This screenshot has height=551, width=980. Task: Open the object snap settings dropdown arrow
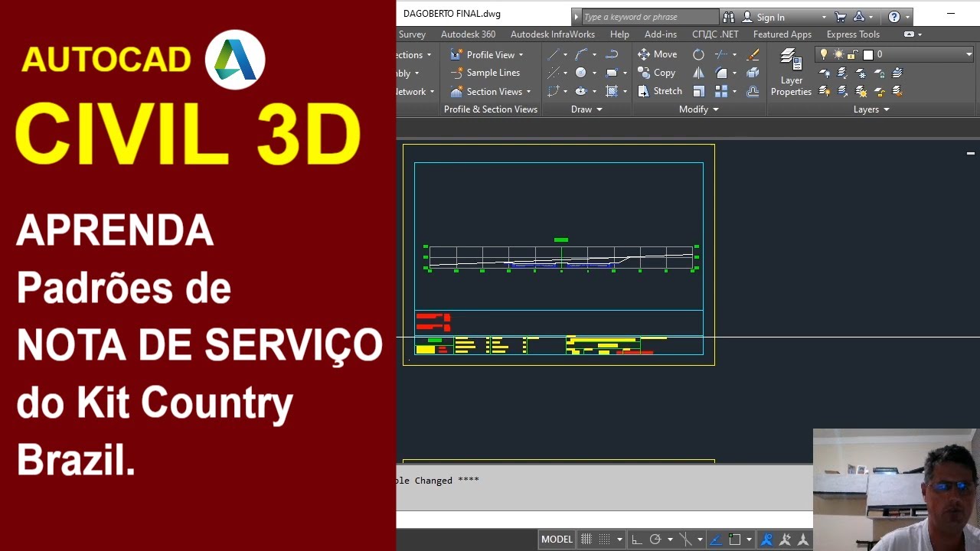point(749,540)
